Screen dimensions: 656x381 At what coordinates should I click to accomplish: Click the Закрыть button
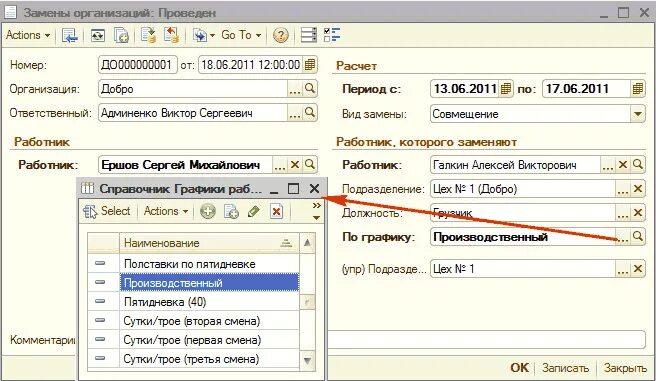tap(625, 368)
